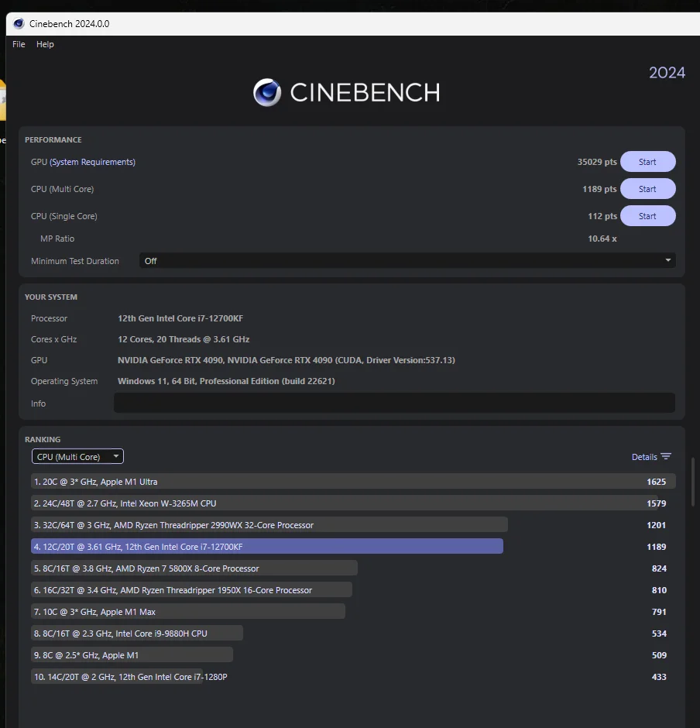Click the processor name 12th Gen Intel Core i7-12700KF

[180, 318]
